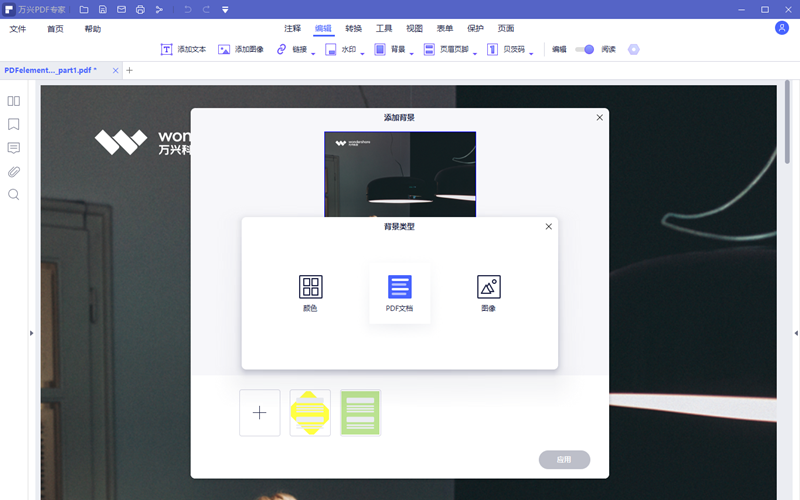Screen dimensions: 800x500
Task: Select the 颜色 (Color) background type
Action: tap(310, 293)
